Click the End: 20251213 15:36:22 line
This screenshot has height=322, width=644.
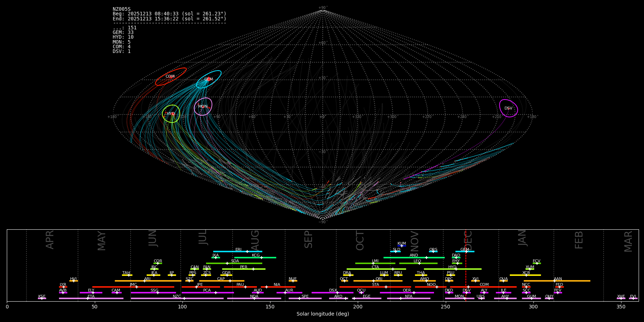click(170, 19)
